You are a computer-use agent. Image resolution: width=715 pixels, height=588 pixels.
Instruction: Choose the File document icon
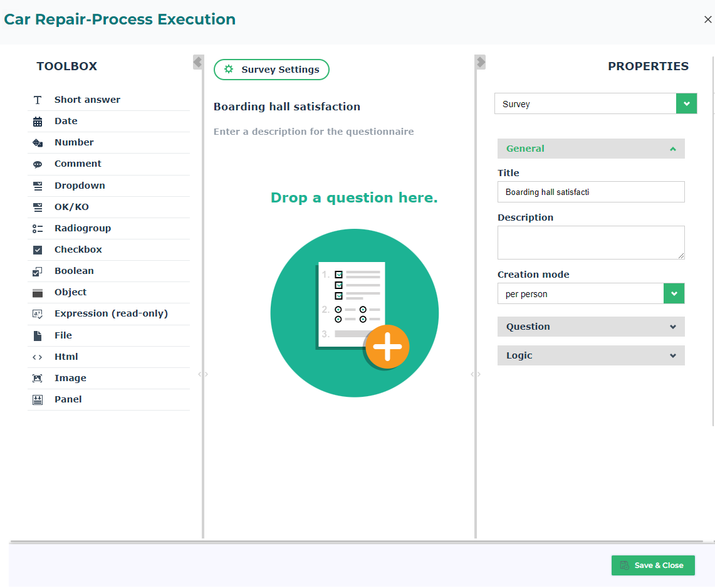click(x=38, y=336)
